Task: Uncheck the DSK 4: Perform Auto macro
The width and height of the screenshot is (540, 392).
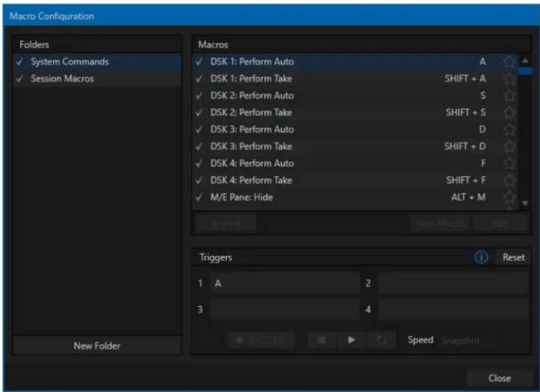Action: (x=199, y=164)
